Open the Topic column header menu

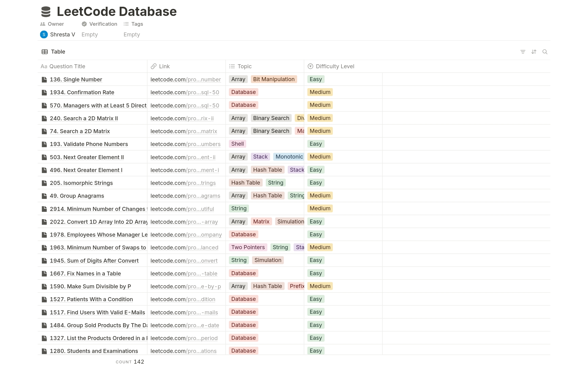point(244,66)
